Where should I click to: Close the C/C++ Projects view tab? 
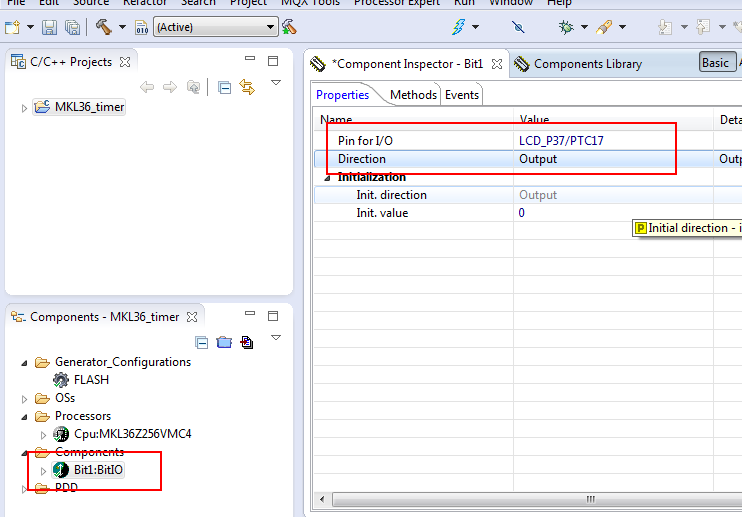(x=125, y=62)
